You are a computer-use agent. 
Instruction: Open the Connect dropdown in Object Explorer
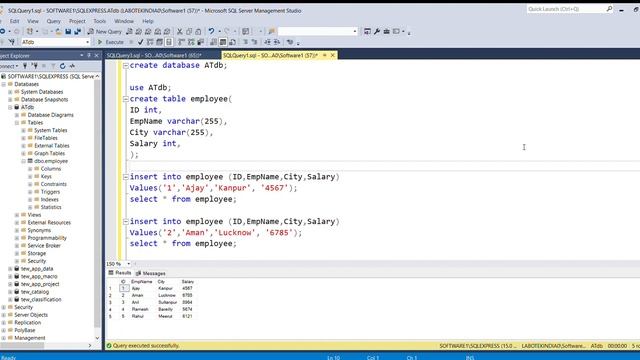pyautogui.click(x=9, y=66)
